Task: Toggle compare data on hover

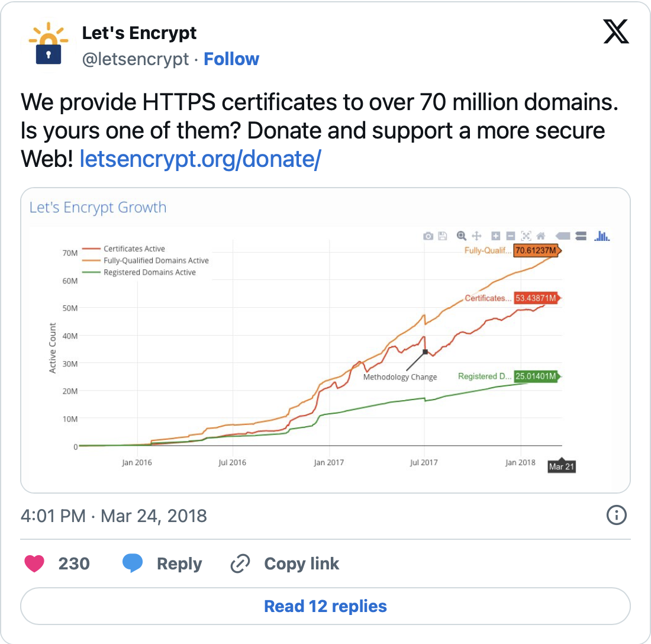Action: point(581,236)
